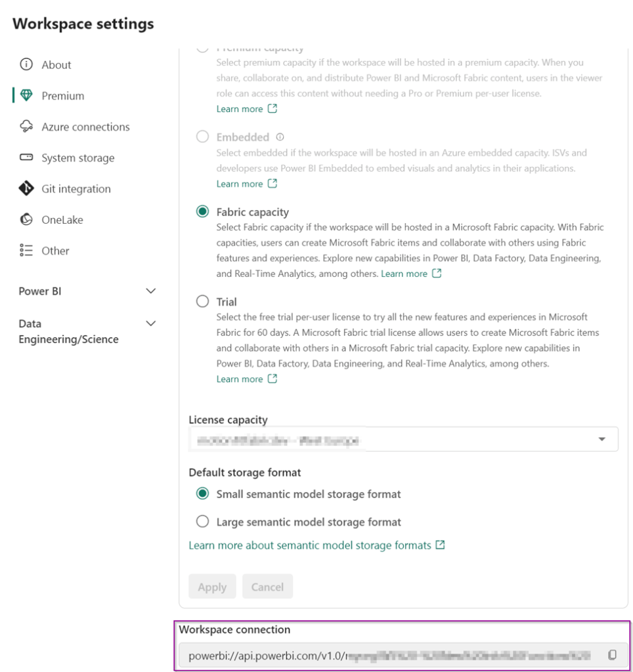Click the OneLake icon in sidebar
Viewport: 633px width, 672px height.
coord(26,220)
